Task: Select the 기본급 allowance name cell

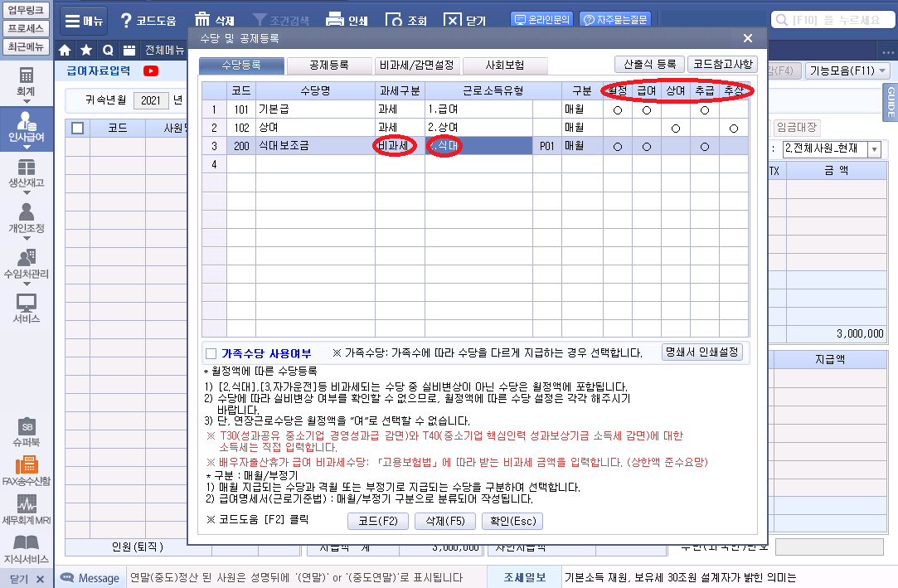Action: click(x=315, y=109)
